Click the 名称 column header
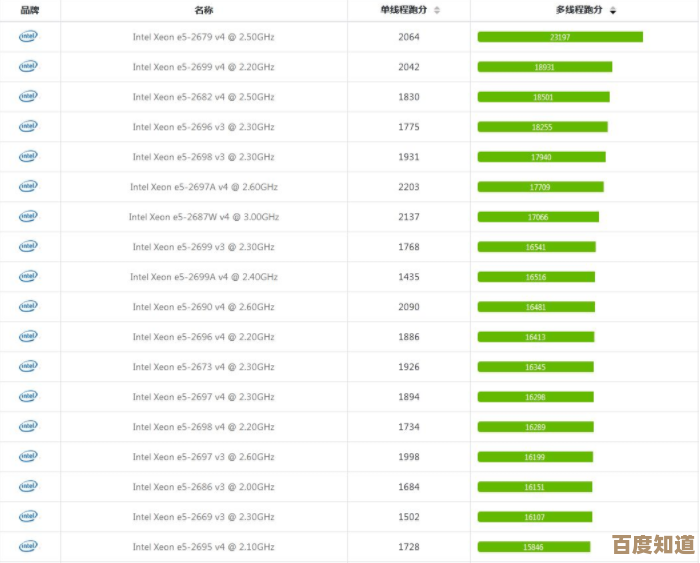The width and height of the screenshot is (700, 563). pyautogui.click(x=203, y=10)
